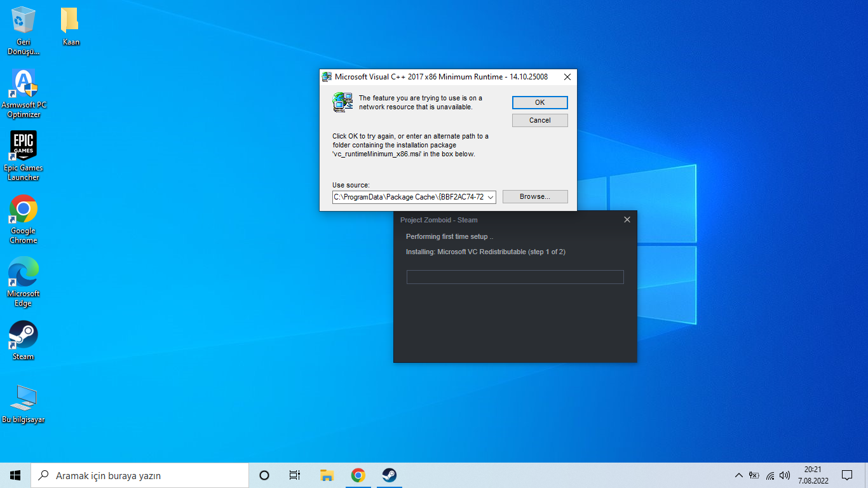Open Cortana circle icon on taskbar

tap(264, 475)
